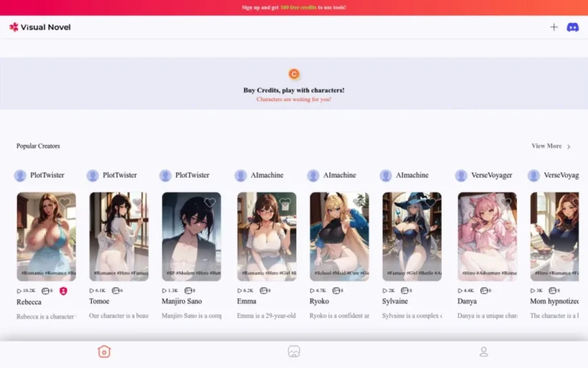588x368 pixels.
Task: Click the image count icon for Rebecca
Action: click(x=45, y=291)
